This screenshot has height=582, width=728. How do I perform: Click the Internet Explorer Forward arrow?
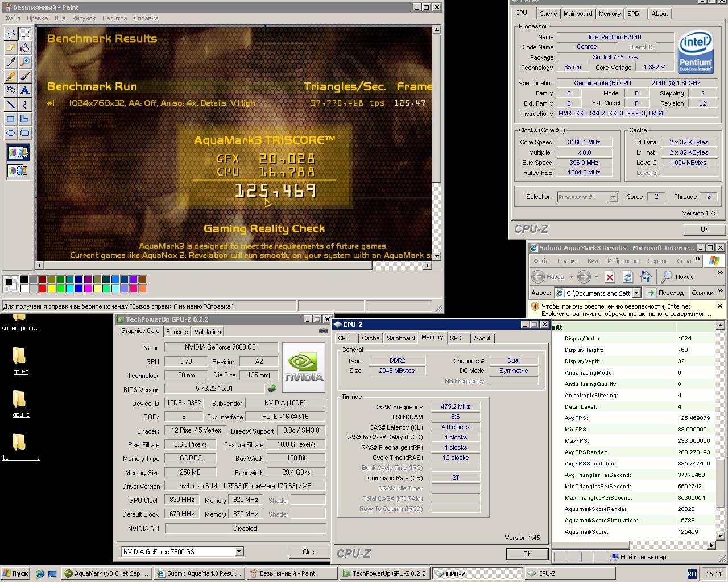tap(584, 277)
